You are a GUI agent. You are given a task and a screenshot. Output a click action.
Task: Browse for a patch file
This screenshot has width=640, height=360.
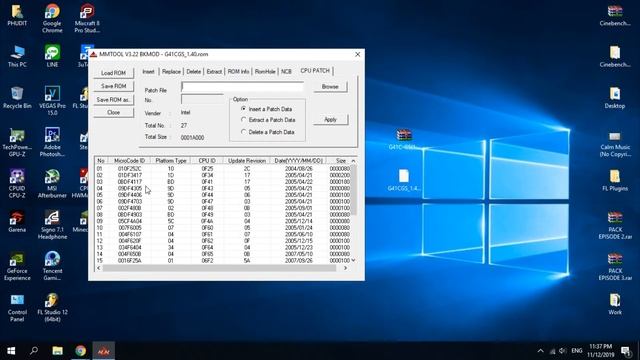pos(330,87)
